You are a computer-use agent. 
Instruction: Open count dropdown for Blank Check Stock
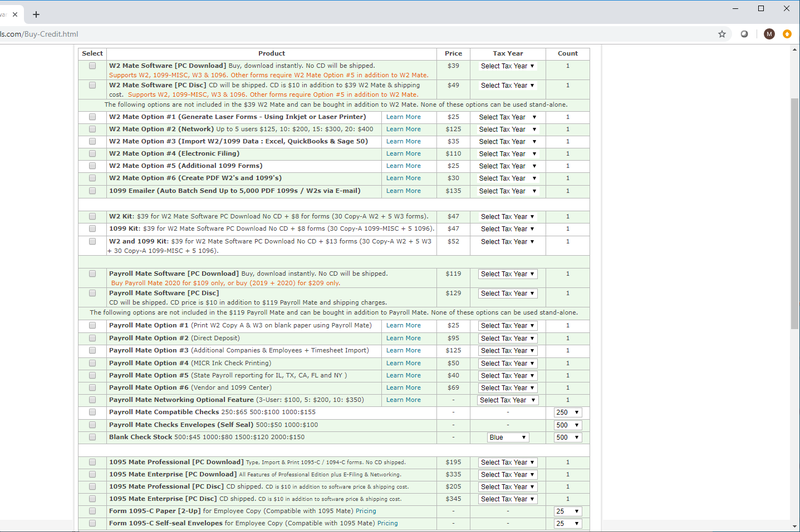(x=568, y=438)
